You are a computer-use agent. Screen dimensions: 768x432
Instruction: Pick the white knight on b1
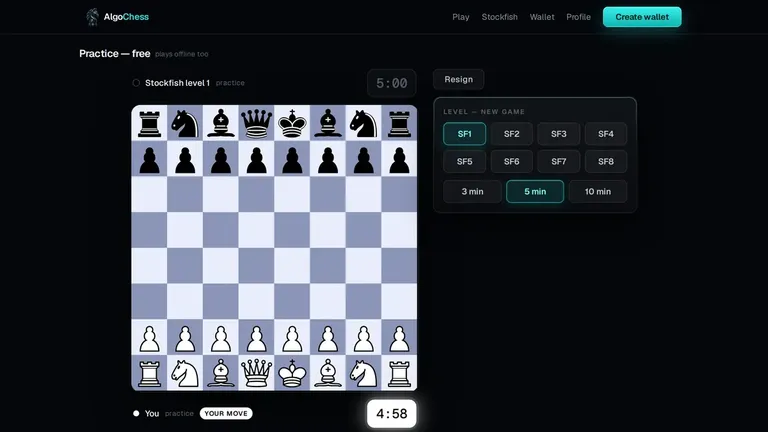[185, 373]
